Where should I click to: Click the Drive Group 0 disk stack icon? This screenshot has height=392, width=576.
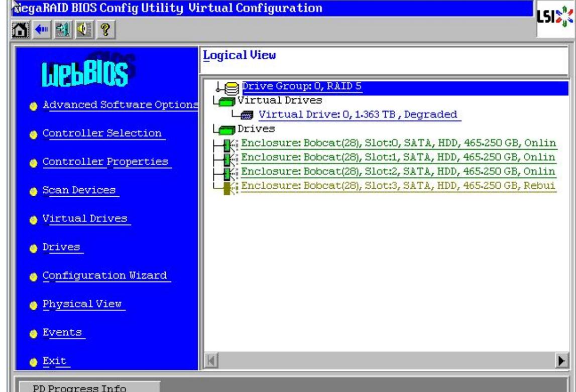pos(232,88)
